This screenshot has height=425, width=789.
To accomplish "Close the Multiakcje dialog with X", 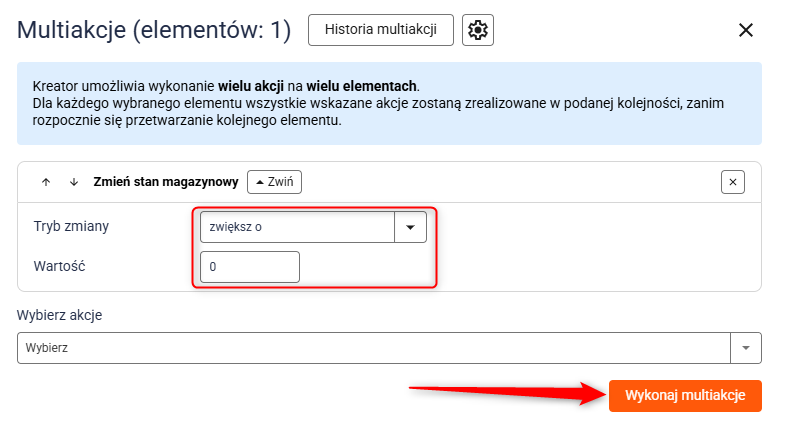I will point(745,30).
